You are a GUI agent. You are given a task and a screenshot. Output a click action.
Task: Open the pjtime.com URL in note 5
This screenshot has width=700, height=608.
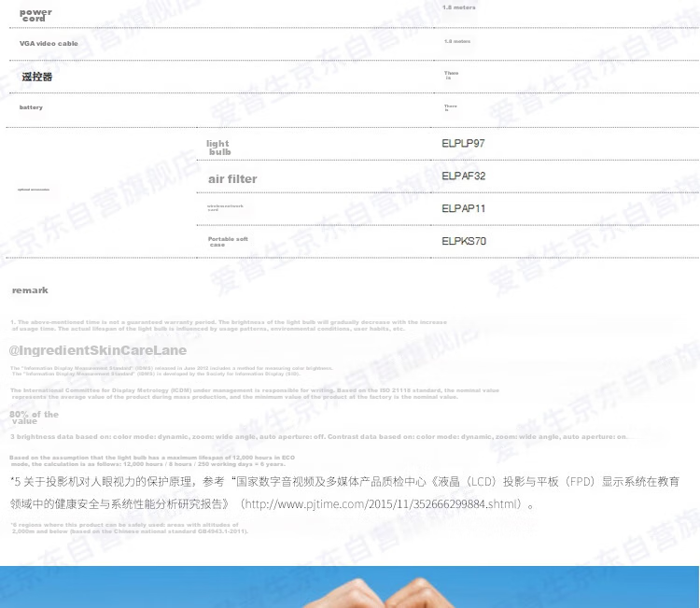(382, 504)
